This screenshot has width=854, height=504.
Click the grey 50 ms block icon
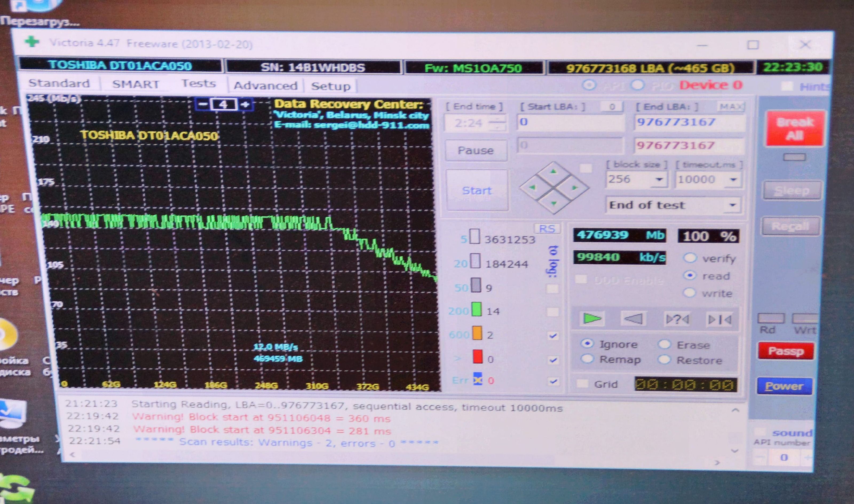pyautogui.click(x=476, y=286)
